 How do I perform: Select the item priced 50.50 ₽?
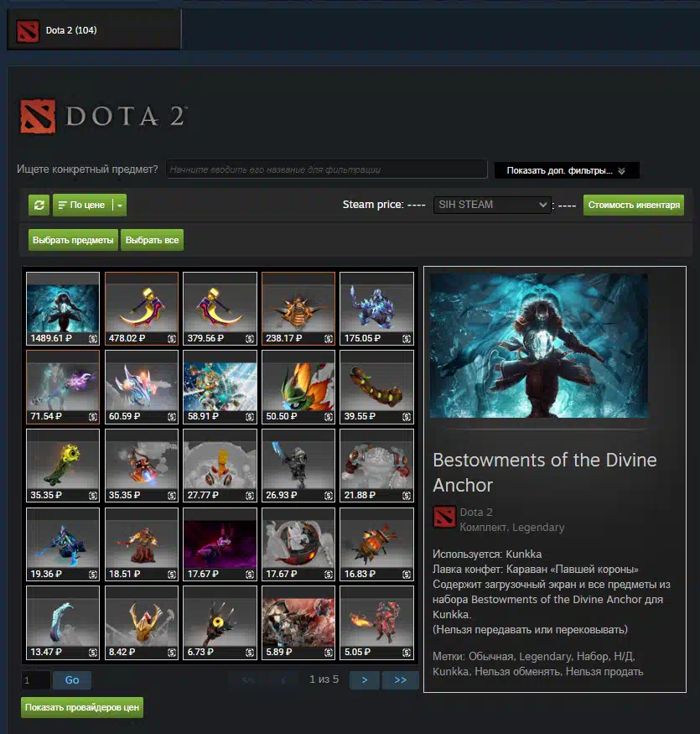(x=298, y=387)
